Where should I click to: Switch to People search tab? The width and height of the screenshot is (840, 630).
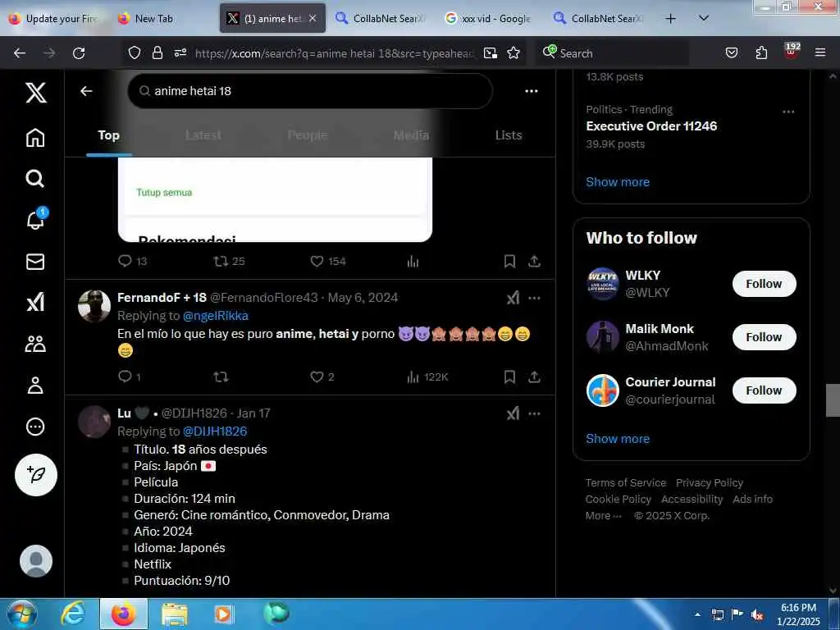(x=308, y=135)
